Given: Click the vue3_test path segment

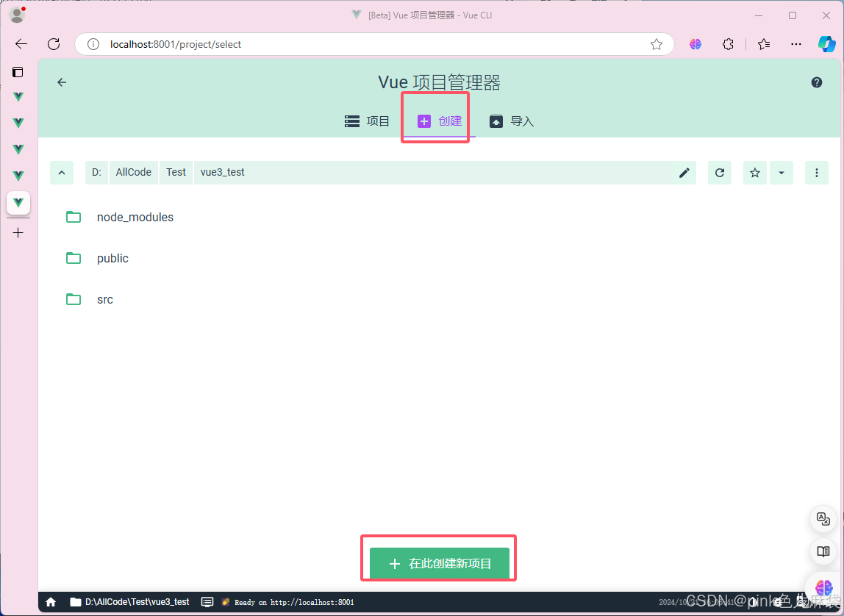Looking at the screenshot, I should click(222, 173).
